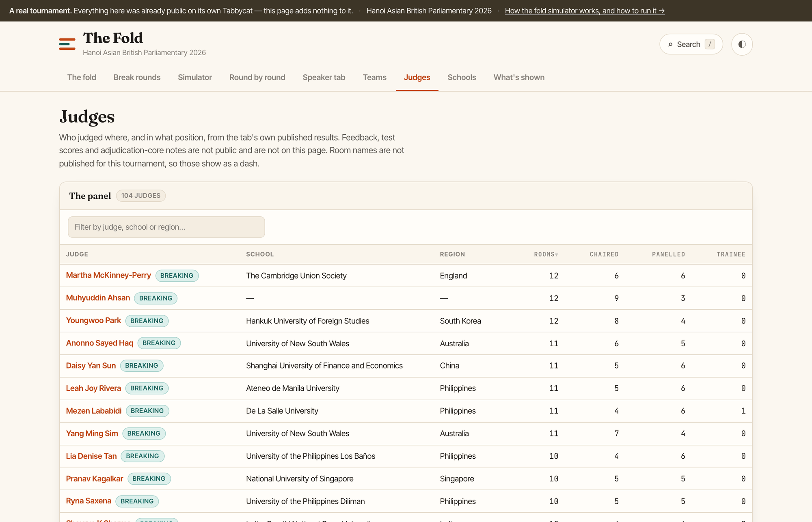Open the Schools tab
812x522 pixels.
(x=462, y=77)
